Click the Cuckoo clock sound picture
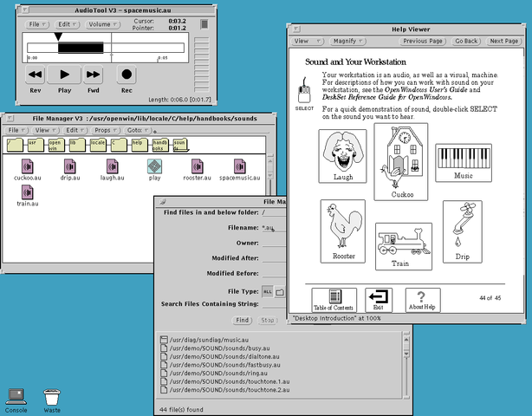Image resolution: width=532 pixels, height=416 pixels. pyautogui.click(x=401, y=162)
